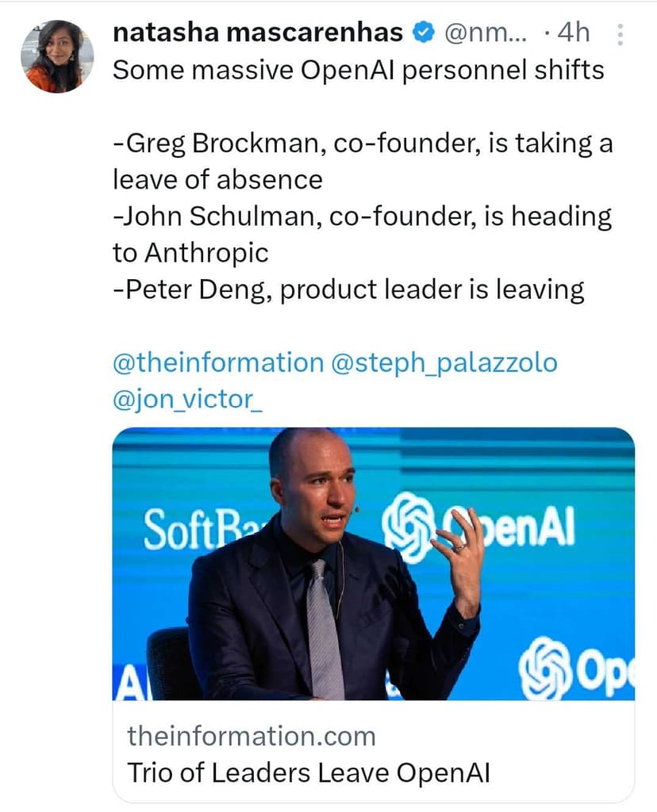Image resolution: width=657 pixels, height=812 pixels.
Task: Click natasha mascarenhas's profile avatar
Action: [x=57, y=56]
